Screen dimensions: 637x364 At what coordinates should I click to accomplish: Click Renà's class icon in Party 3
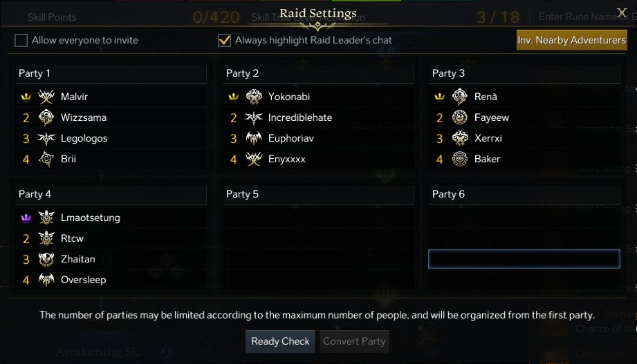[x=460, y=97]
